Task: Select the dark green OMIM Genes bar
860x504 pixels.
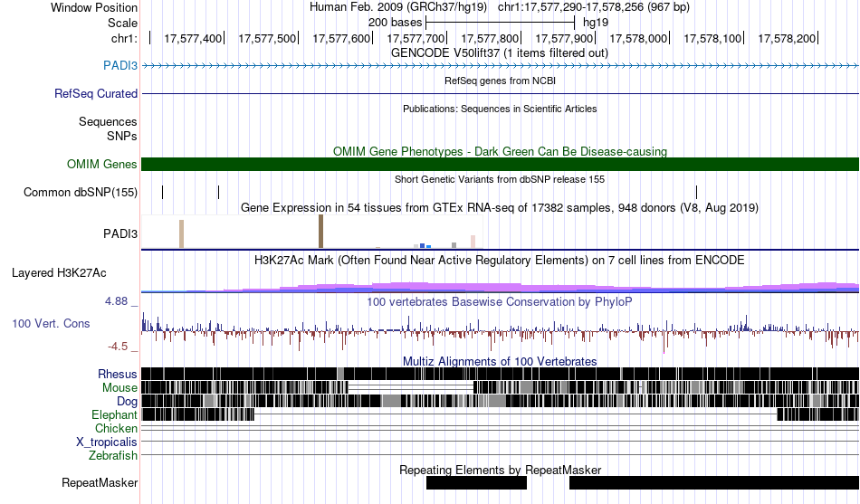Action: coord(501,164)
